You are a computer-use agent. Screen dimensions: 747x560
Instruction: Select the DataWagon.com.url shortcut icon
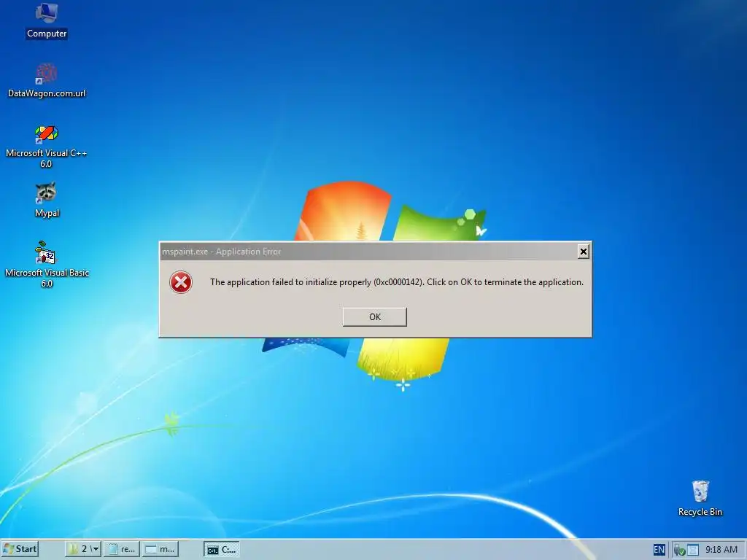pos(47,80)
